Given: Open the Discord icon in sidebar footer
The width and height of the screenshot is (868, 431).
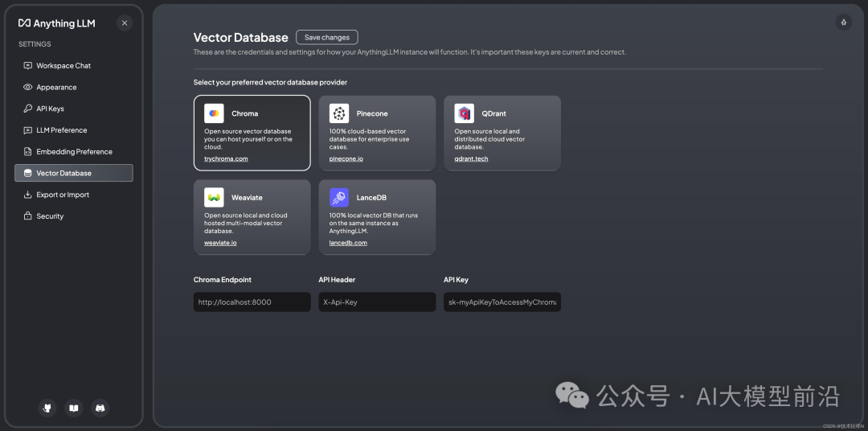Looking at the screenshot, I should pos(100,408).
